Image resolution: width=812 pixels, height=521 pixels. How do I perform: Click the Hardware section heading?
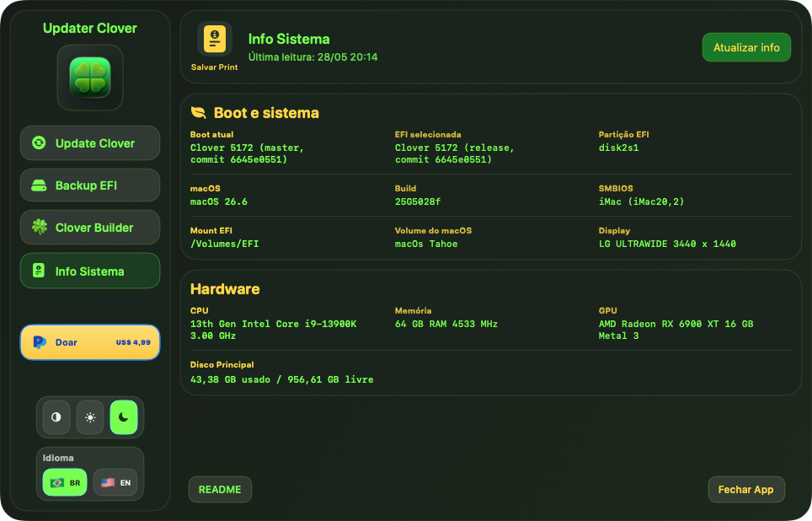225,289
